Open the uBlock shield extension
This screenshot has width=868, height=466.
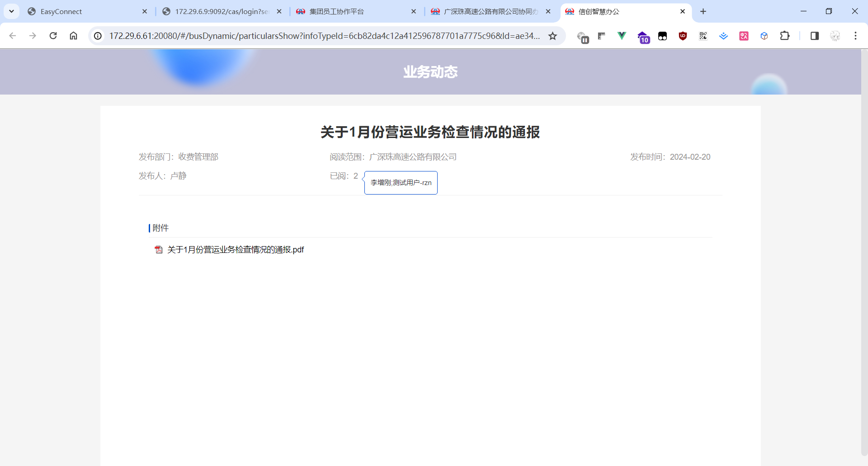683,36
